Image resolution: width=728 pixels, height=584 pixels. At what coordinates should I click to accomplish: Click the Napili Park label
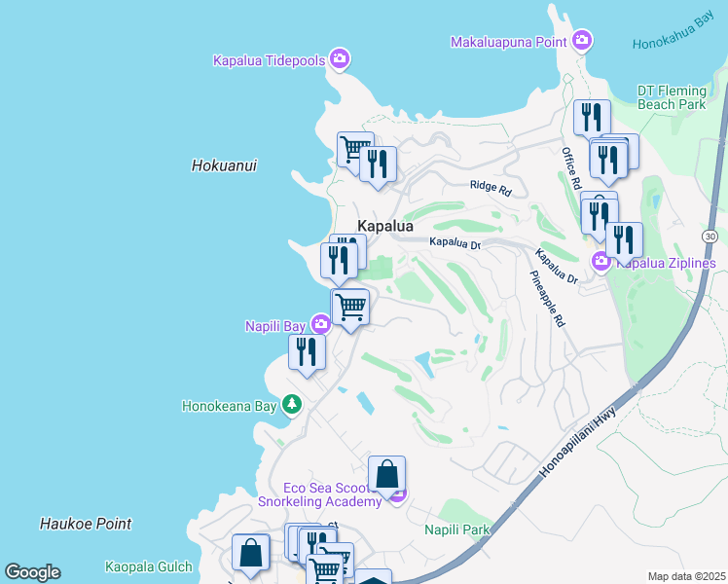pyautogui.click(x=457, y=529)
